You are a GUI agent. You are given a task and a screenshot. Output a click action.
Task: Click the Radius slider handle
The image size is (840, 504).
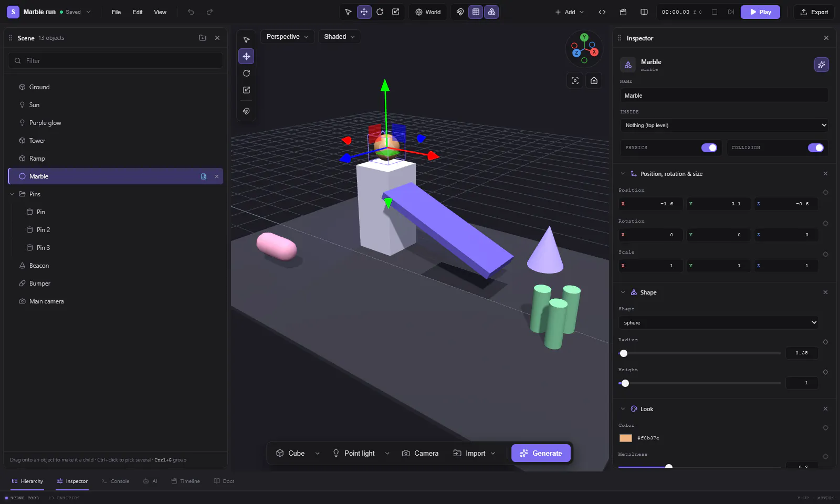pyautogui.click(x=624, y=353)
